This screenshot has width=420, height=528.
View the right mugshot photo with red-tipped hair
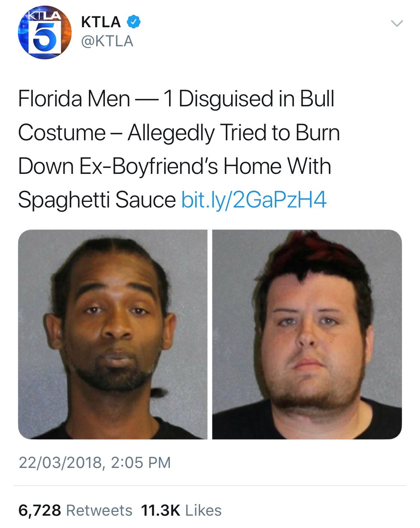[307, 334]
